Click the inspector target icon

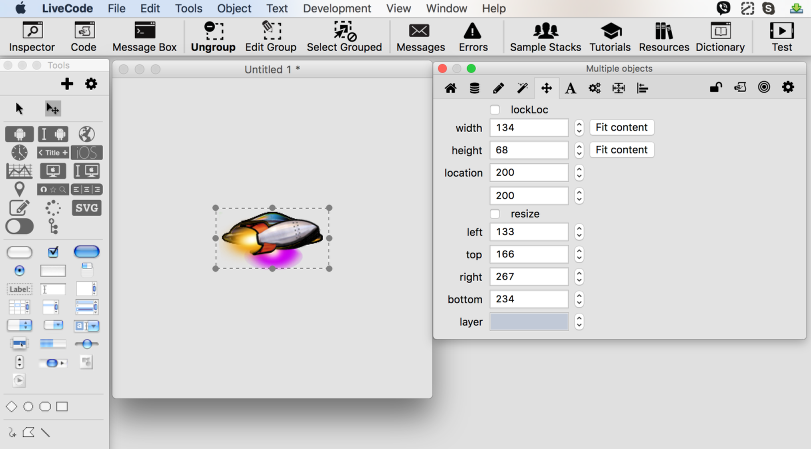[x=764, y=87]
